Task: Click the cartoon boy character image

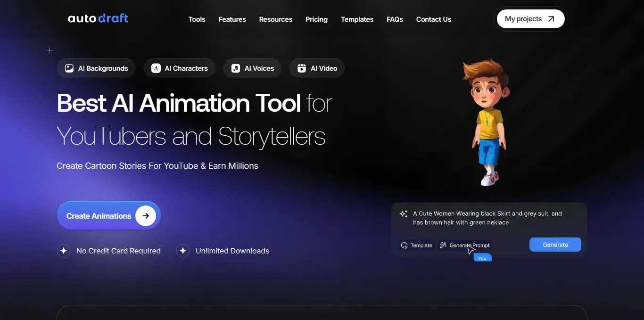Action: click(487, 122)
